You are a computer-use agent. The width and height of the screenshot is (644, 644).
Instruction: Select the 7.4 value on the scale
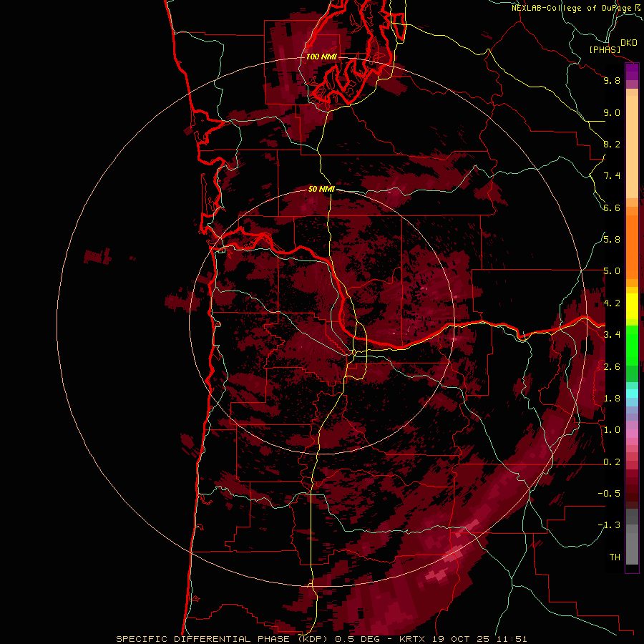(x=612, y=176)
